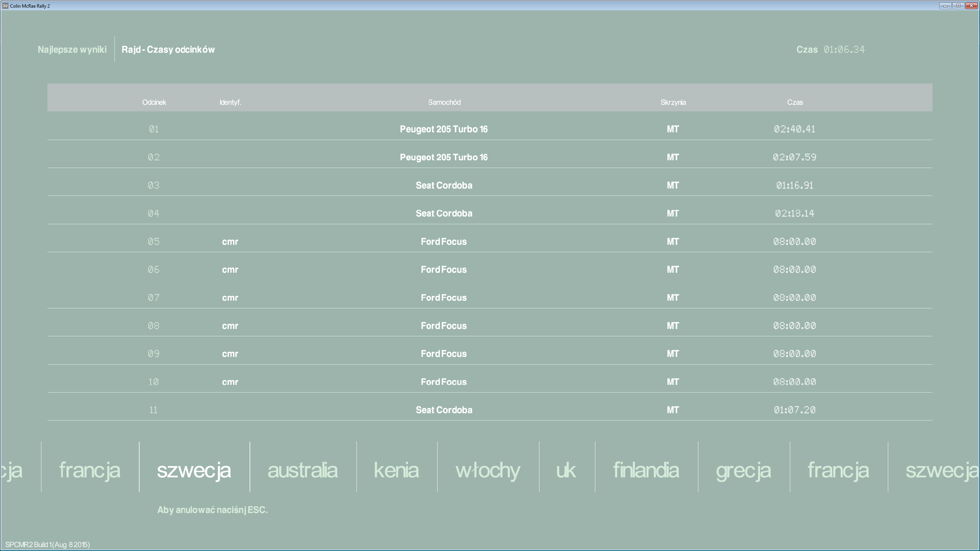The image size is (980, 551).
Task: Select stage 01 Peugeot 205 Turbo 16 row
Action: click(444, 129)
